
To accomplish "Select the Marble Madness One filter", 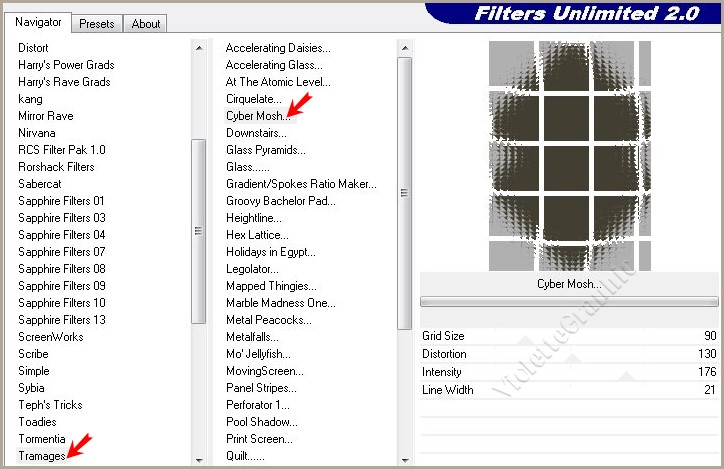I will (x=280, y=303).
